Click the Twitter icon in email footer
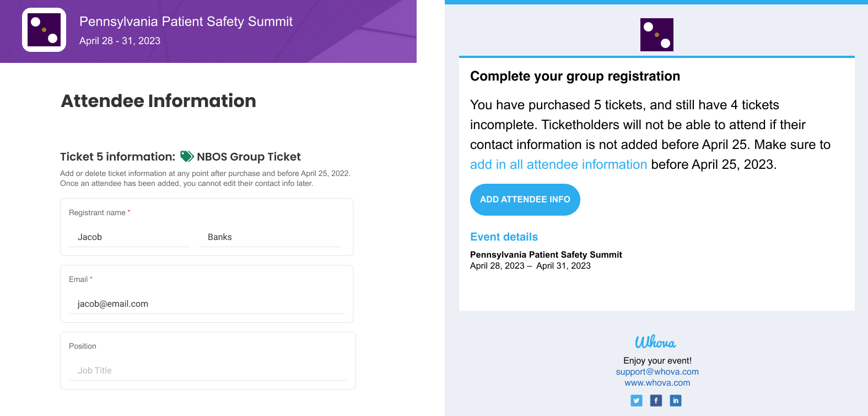This screenshot has width=868, height=416. 637,401
